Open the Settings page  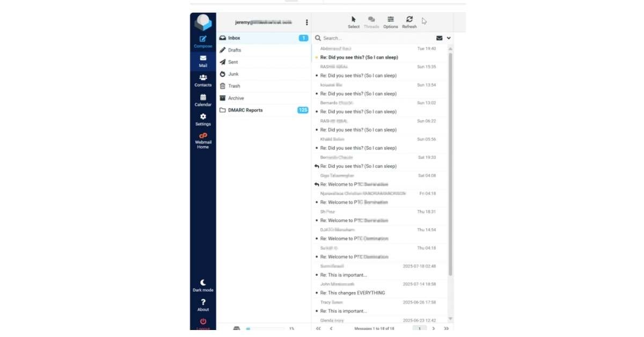tap(203, 120)
